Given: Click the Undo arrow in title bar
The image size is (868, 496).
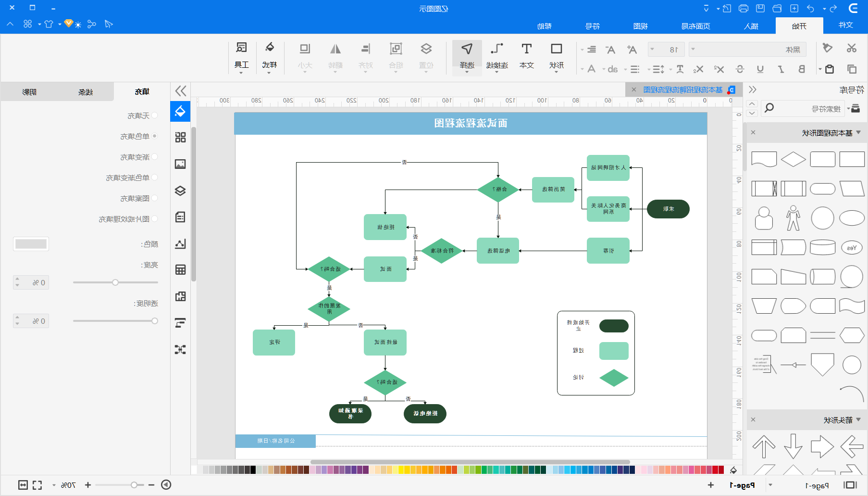Looking at the screenshot, I should [811, 8].
